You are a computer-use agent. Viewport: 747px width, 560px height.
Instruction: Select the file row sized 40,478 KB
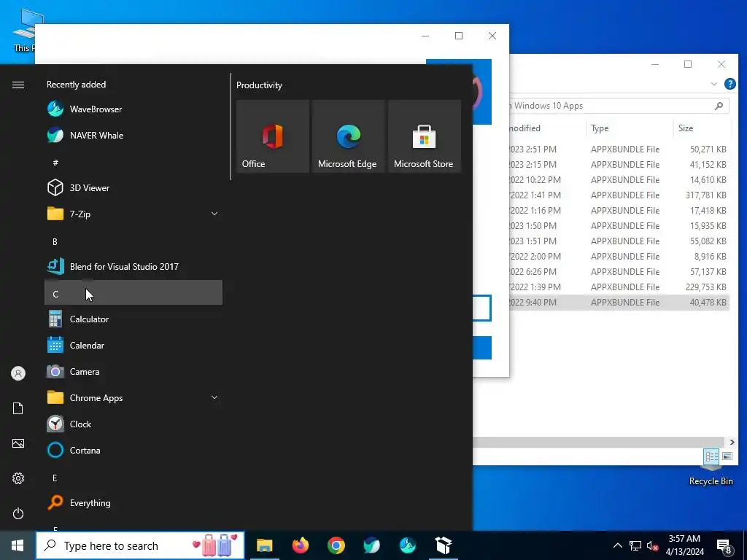(619, 302)
